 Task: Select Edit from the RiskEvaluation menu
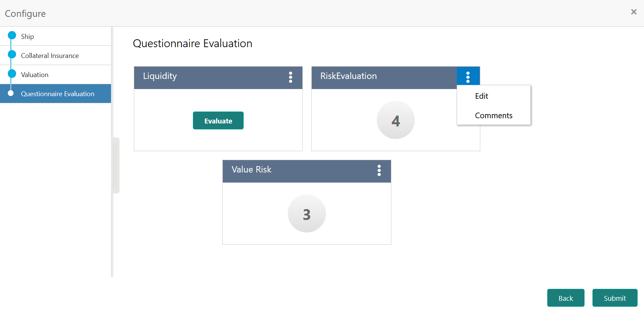coord(481,96)
